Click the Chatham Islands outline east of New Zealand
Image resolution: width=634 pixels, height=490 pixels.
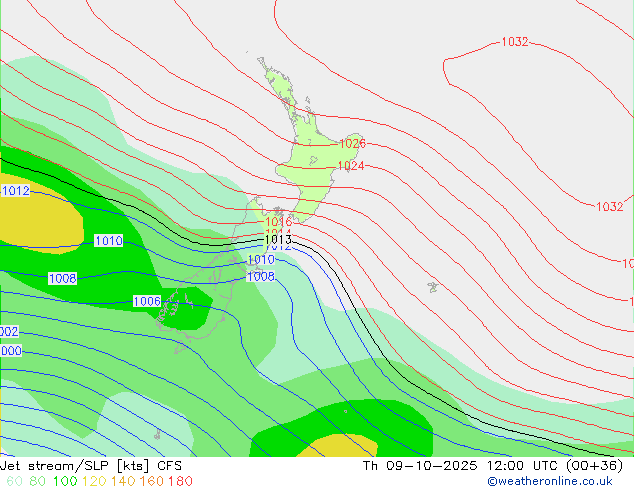coord(433,287)
